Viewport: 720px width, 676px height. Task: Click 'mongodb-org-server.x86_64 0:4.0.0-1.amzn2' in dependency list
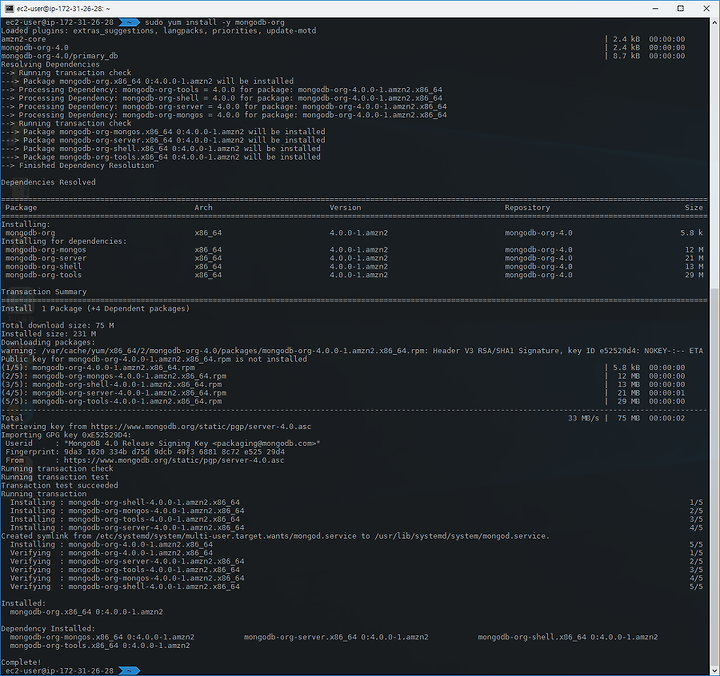pos(336,637)
